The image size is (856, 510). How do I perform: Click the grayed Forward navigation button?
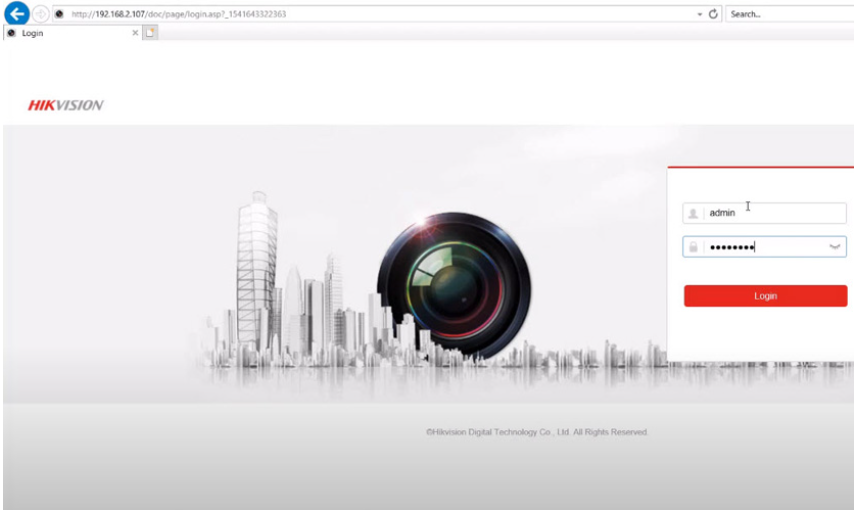tap(40, 14)
